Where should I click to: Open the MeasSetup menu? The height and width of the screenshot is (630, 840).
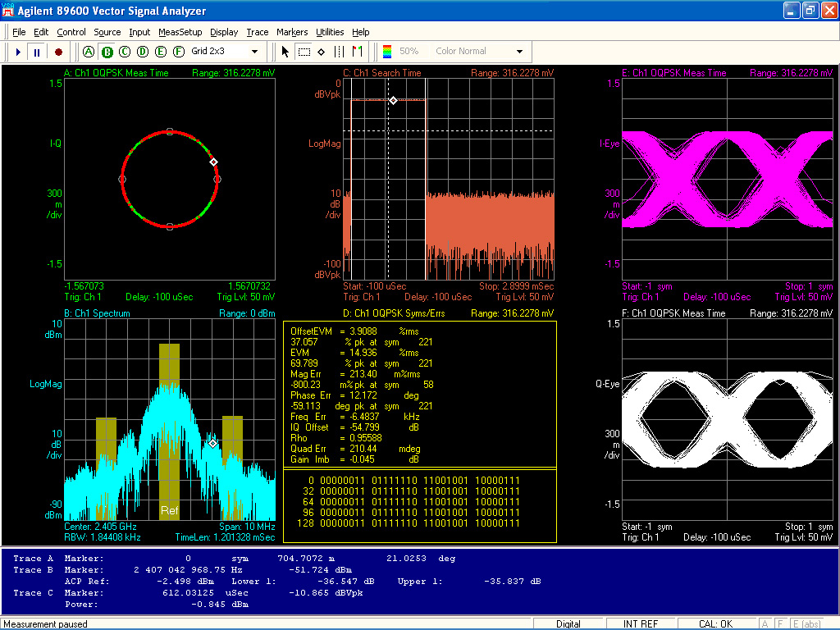(x=180, y=32)
